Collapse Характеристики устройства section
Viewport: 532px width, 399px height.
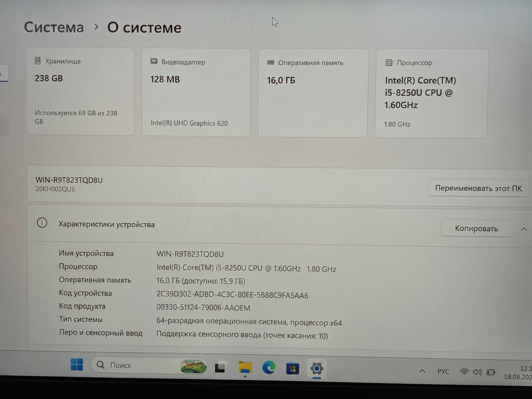point(524,229)
